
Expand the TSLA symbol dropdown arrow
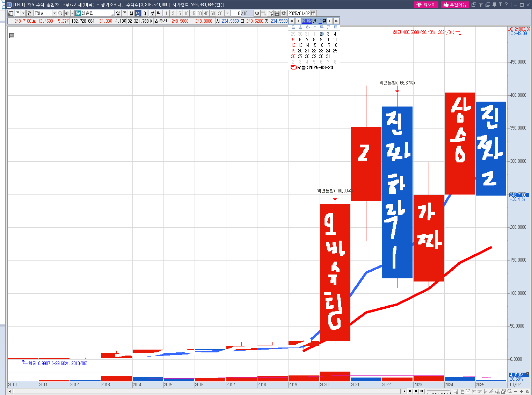click(54, 13)
